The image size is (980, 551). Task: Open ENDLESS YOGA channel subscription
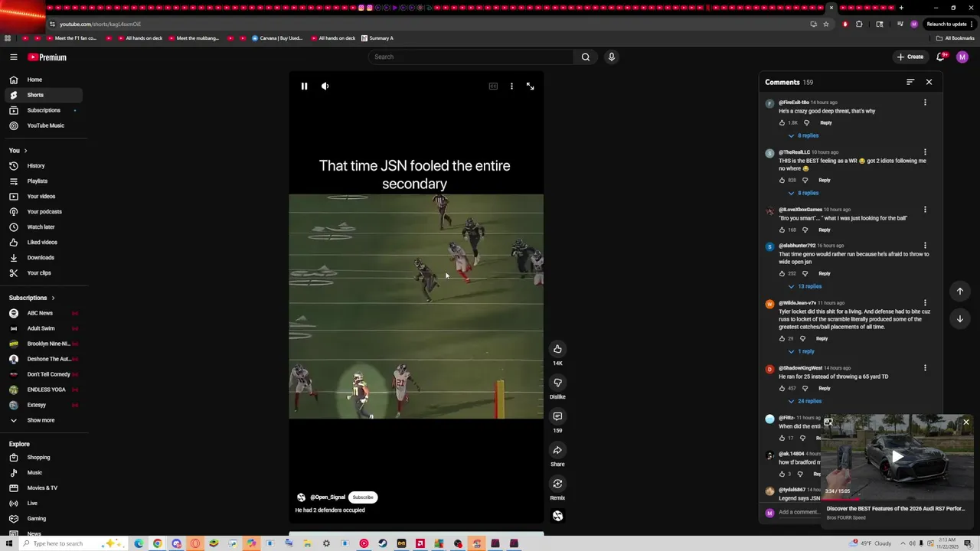pyautogui.click(x=43, y=390)
